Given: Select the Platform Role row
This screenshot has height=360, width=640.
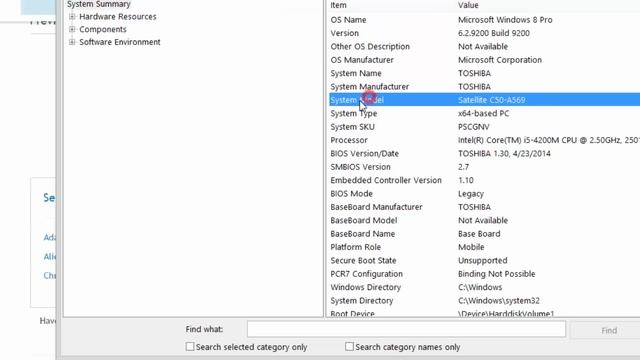Looking at the screenshot, I should (484, 247).
